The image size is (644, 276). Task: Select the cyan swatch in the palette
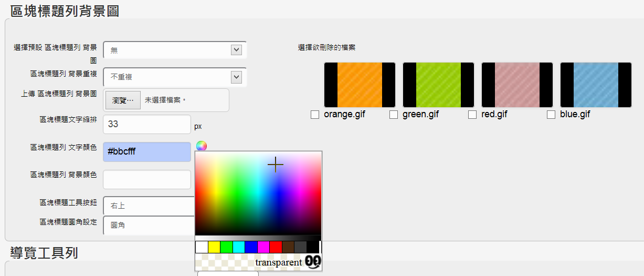(239, 247)
